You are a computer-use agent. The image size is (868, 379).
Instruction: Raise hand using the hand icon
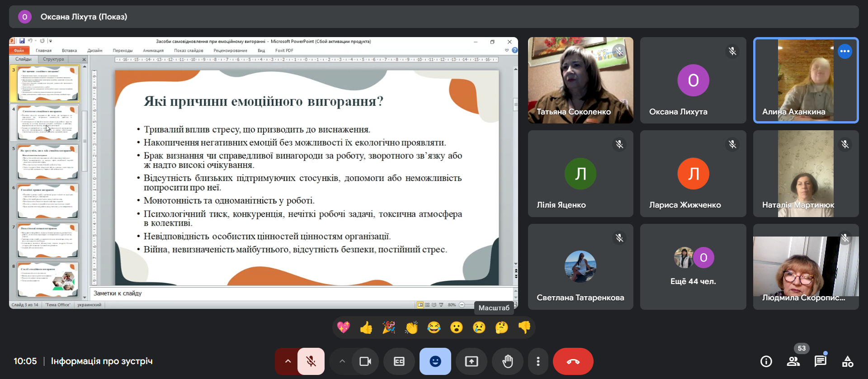(508, 361)
